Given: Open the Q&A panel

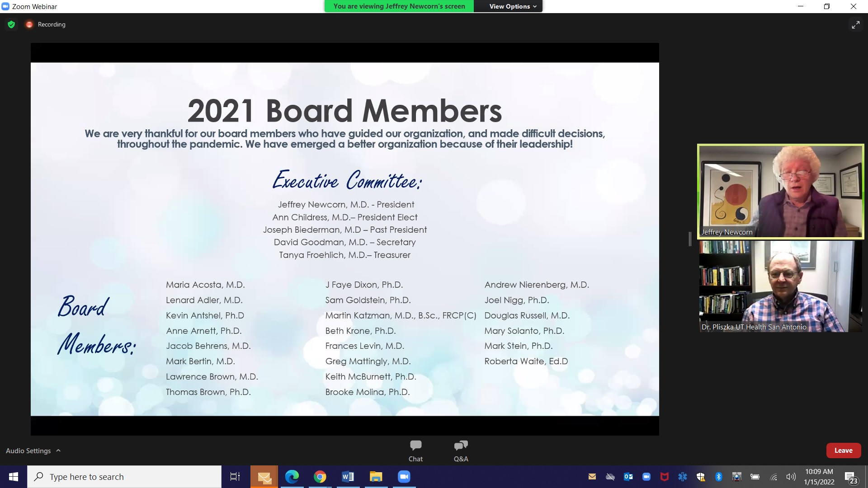Looking at the screenshot, I should pyautogui.click(x=461, y=450).
